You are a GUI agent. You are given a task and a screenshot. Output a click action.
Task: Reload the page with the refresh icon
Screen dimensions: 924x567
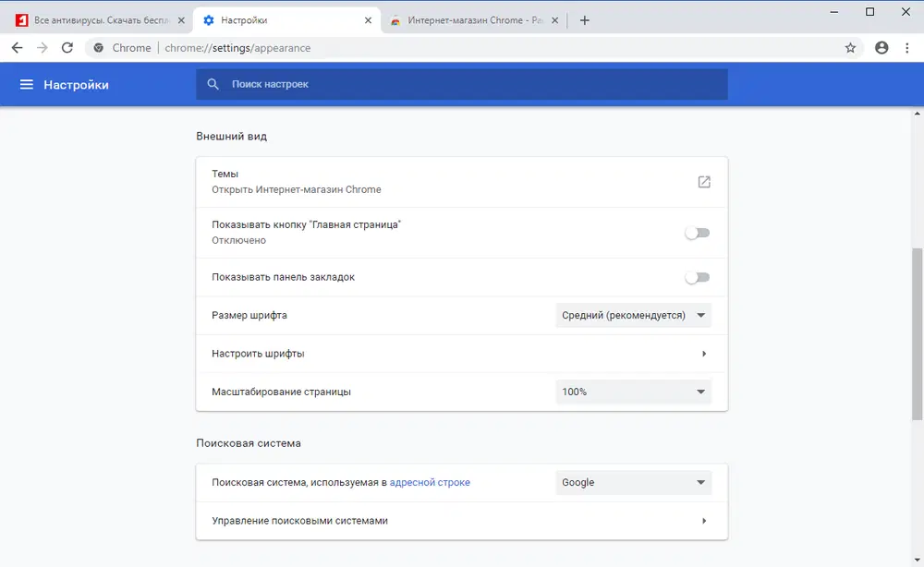point(67,48)
